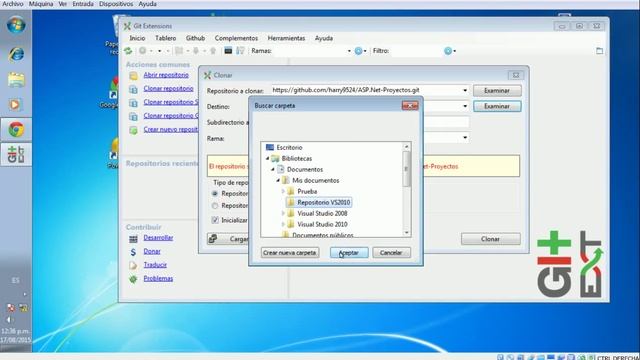Screen dimensions: 640x360
Task: Click the Visual Studio 2008 folder icon
Action: coord(291,213)
